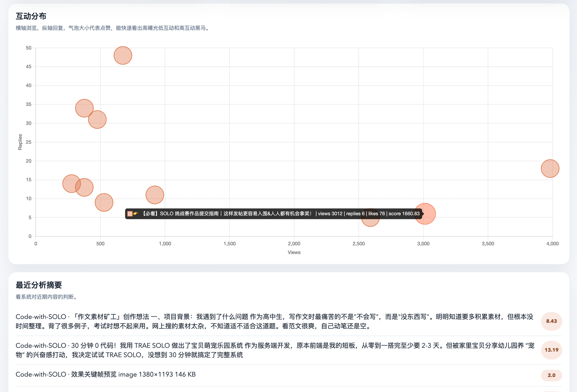This screenshot has height=392, width=577.
Task: Click the 8.43 score badge
Action: (551, 321)
